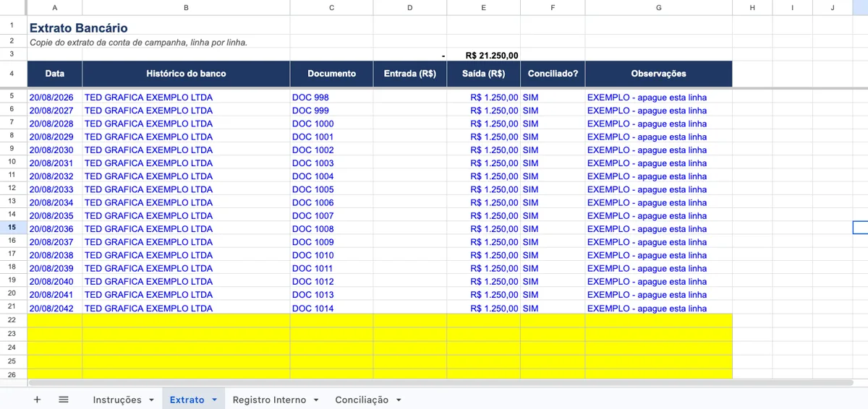Select the 'Documento' header cell

tap(331, 74)
